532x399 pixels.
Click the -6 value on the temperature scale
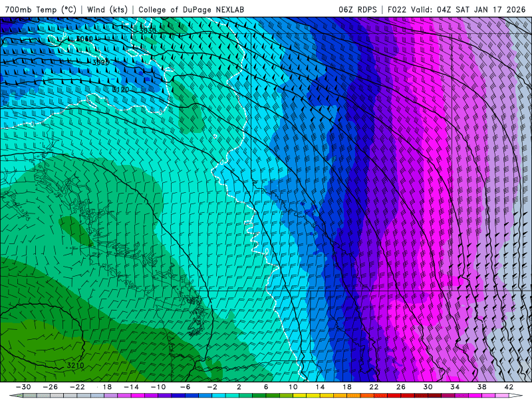(x=186, y=387)
